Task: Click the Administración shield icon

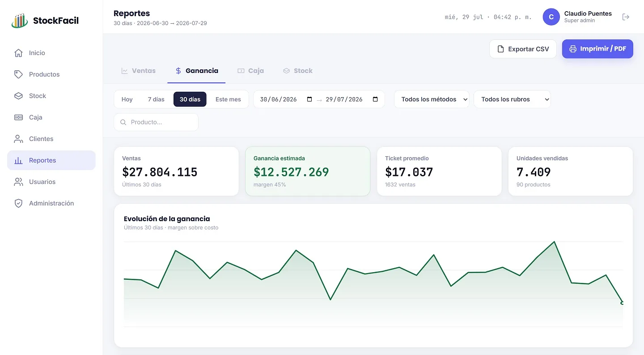Action: pos(18,203)
